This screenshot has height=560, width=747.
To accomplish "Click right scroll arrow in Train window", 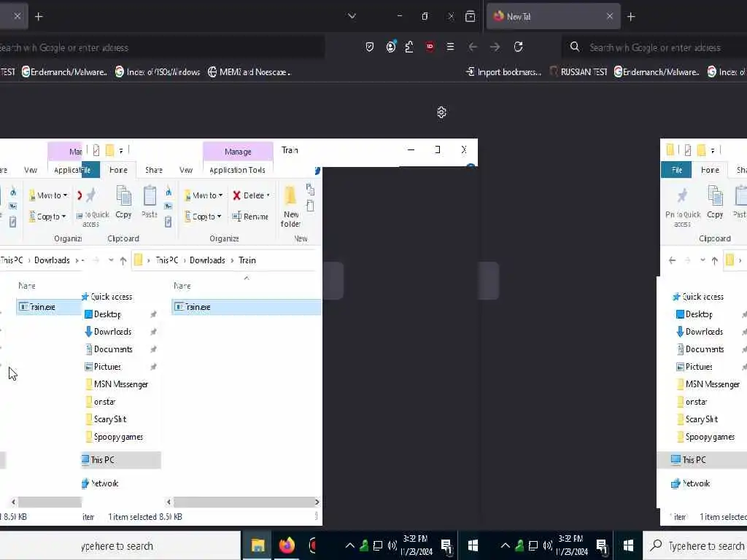I will [317, 502].
